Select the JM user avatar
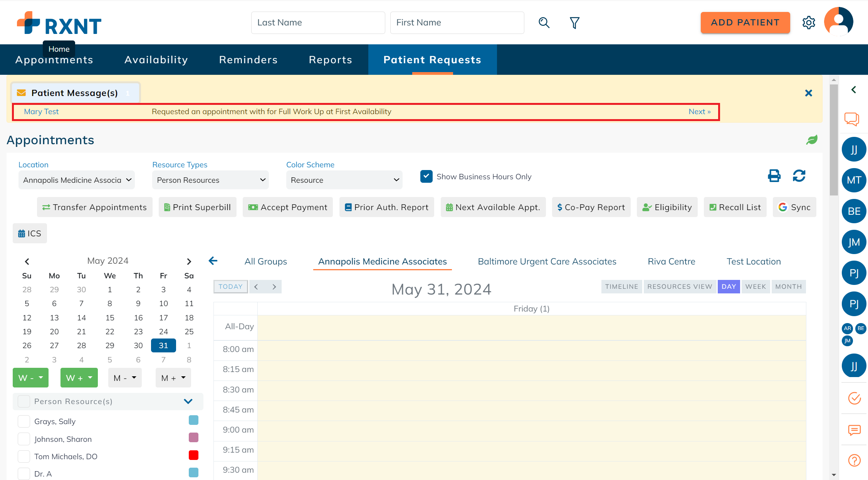This screenshot has height=480, width=868. click(854, 242)
